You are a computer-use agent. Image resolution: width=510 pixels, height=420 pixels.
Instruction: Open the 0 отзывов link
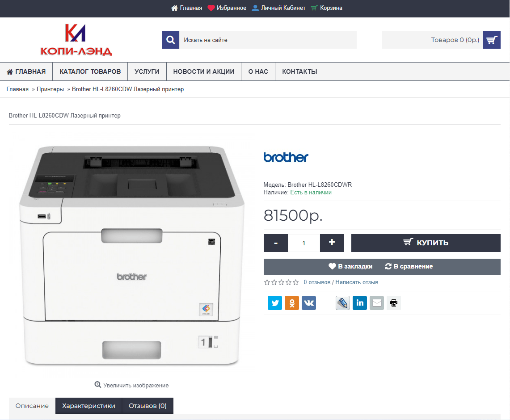pos(317,282)
